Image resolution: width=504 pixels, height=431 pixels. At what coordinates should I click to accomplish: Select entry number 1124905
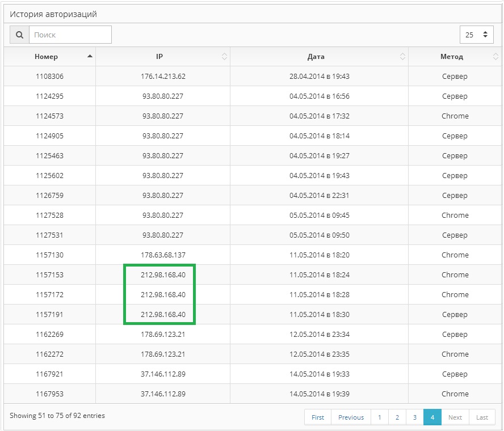click(x=49, y=136)
